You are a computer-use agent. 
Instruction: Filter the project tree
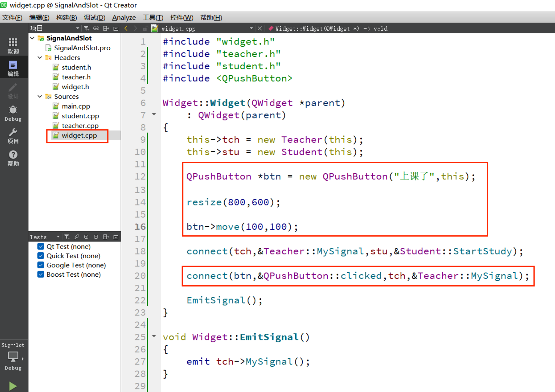pos(86,29)
